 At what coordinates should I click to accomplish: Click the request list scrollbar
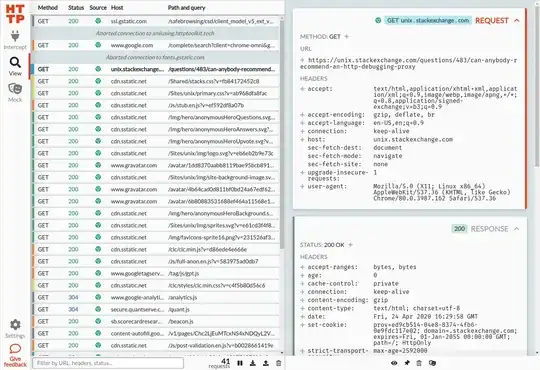pos(282,134)
